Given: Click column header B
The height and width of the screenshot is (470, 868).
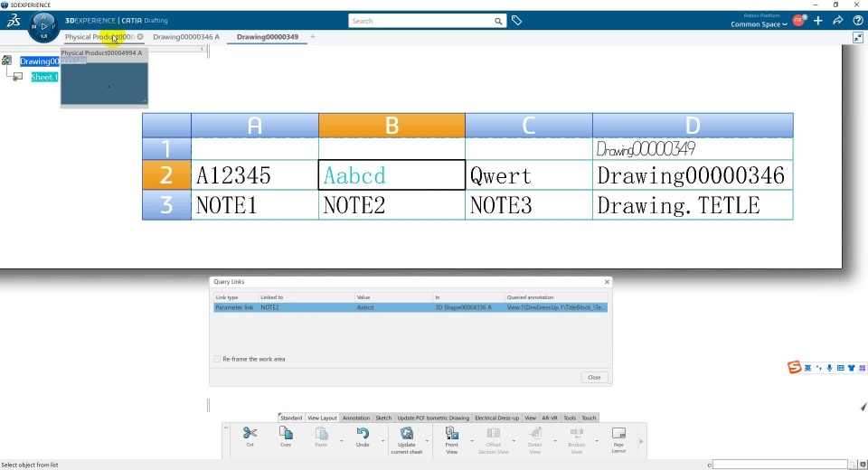Looking at the screenshot, I should tap(392, 125).
